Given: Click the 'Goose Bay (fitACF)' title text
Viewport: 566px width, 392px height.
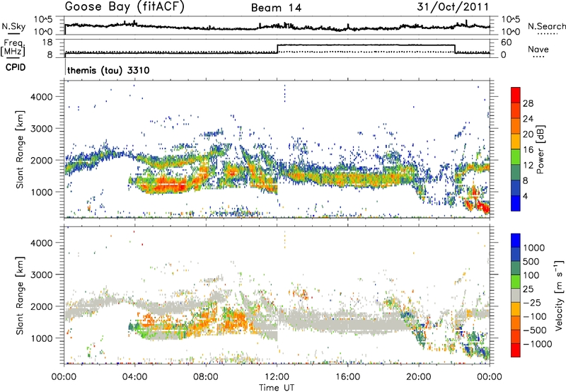Looking at the screenshot, I should (x=125, y=6).
